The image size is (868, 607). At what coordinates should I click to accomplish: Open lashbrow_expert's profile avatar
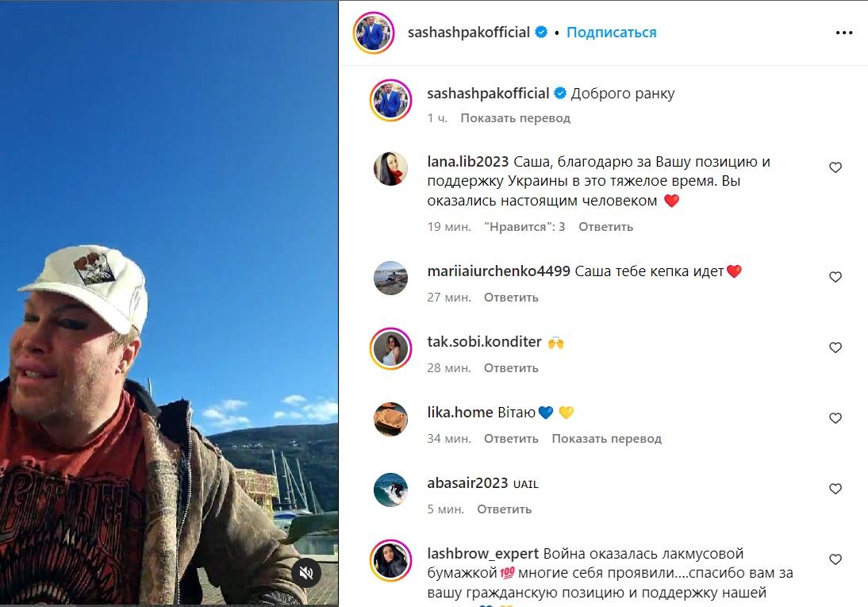(391, 560)
